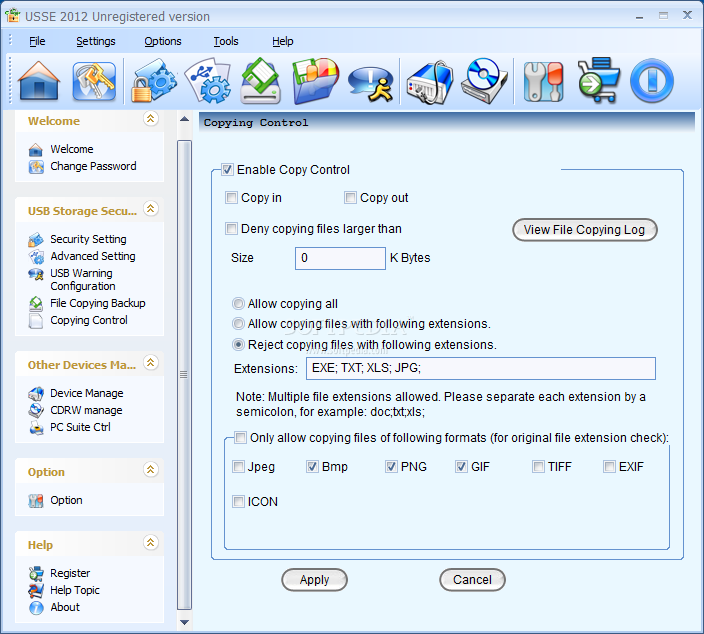Open the USB warning speech bubble icon
The image size is (704, 634).
pos(371,84)
